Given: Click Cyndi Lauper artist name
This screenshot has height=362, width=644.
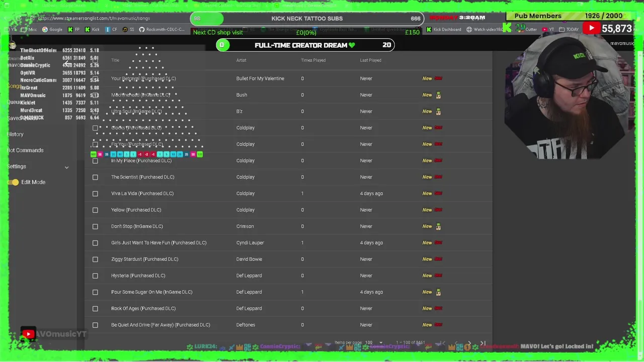Looking at the screenshot, I should point(250,243).
